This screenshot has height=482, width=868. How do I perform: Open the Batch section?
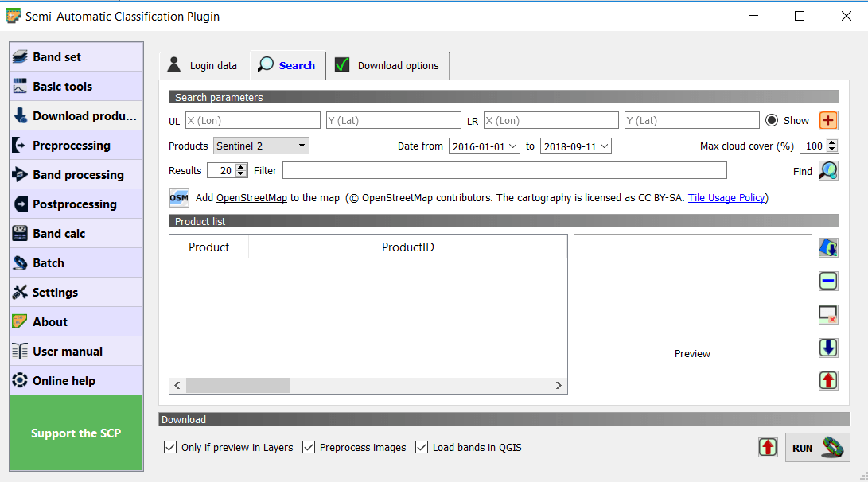tap(76, 262)
